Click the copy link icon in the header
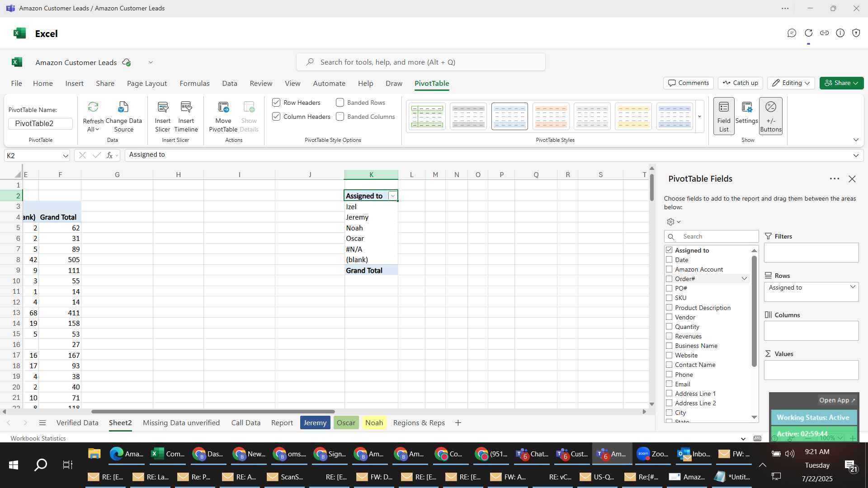 click(825, 33)
